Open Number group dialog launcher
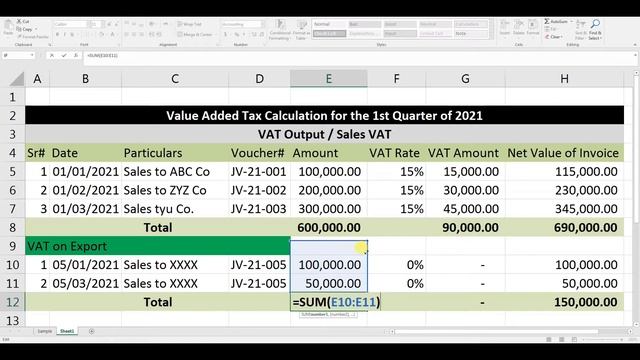The height and width of the screenshot is (360, 640). 264,45
